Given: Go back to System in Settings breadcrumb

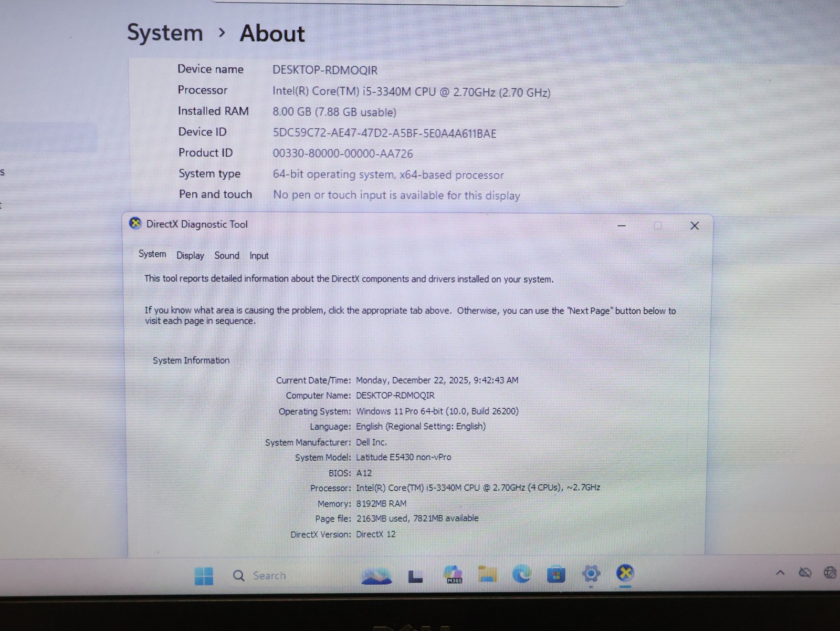Looking at the screenshot, I should tap(165, 33).
